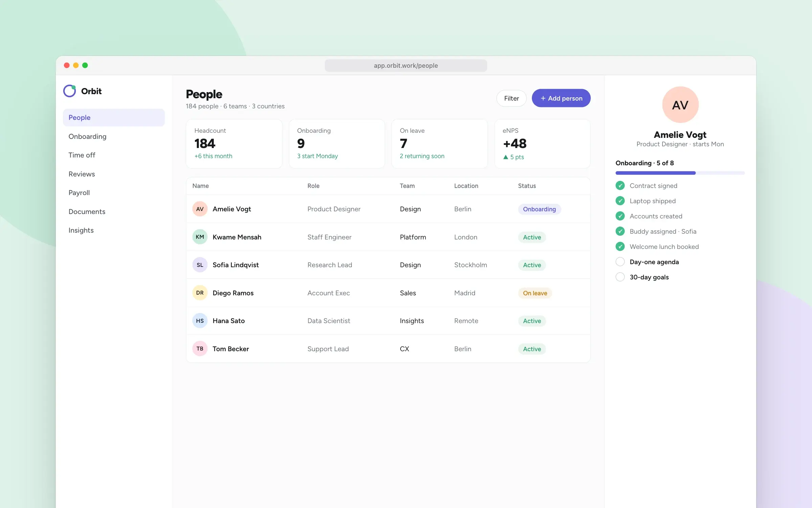
Task: Click the name Hana Sato
Action: coord(229,321)
